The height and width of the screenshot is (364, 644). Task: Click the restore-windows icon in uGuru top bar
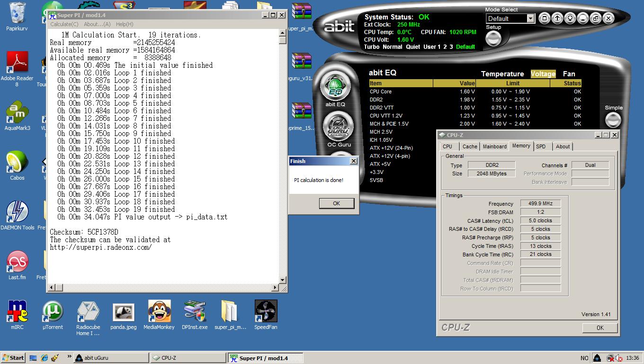(596, 18)
